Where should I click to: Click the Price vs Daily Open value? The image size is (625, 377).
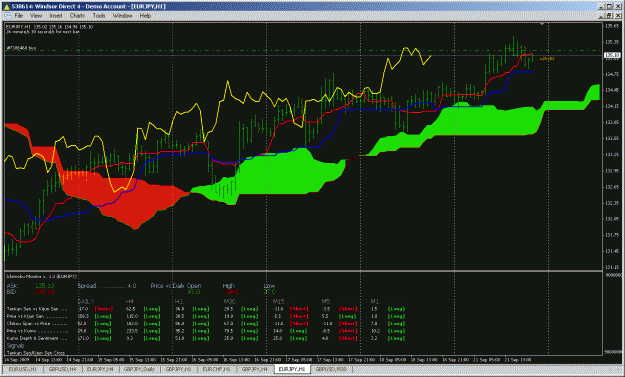194,292
